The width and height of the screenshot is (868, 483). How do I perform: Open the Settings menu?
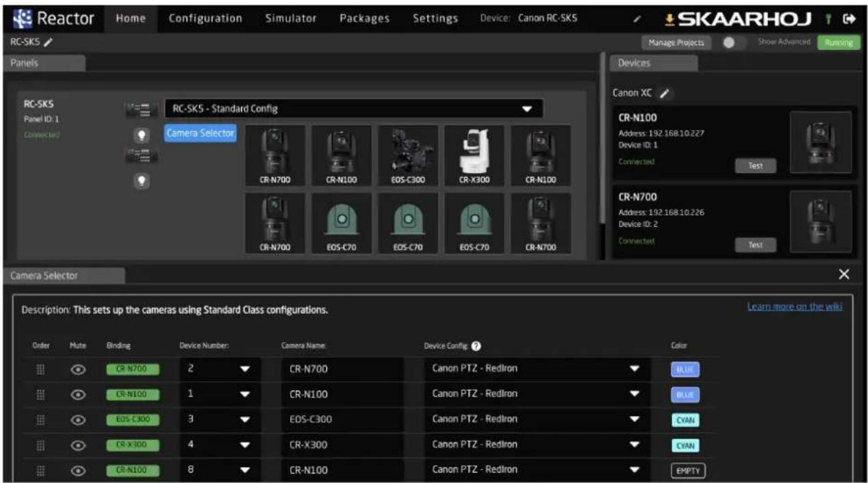click(x=435, y=19)
